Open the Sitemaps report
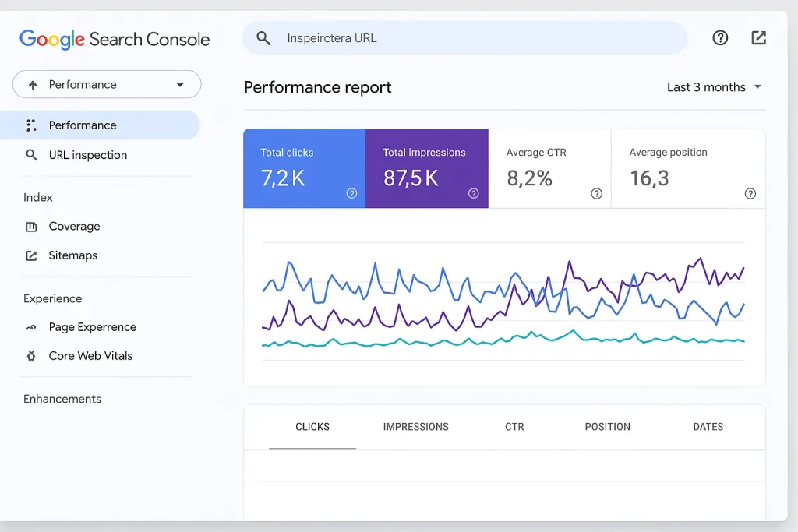Viewport: 798px width, 532px height. click(73, 255)
